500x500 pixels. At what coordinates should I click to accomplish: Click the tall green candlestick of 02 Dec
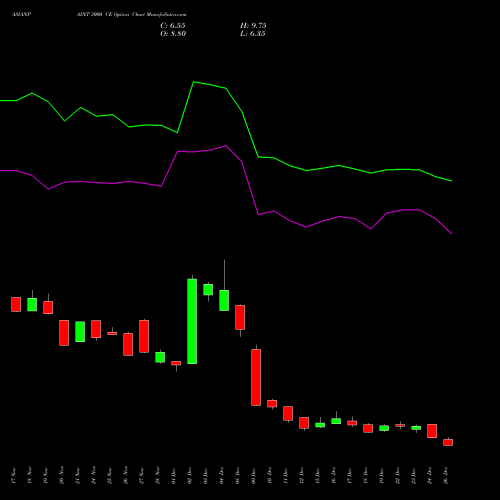tap(192, 321)
